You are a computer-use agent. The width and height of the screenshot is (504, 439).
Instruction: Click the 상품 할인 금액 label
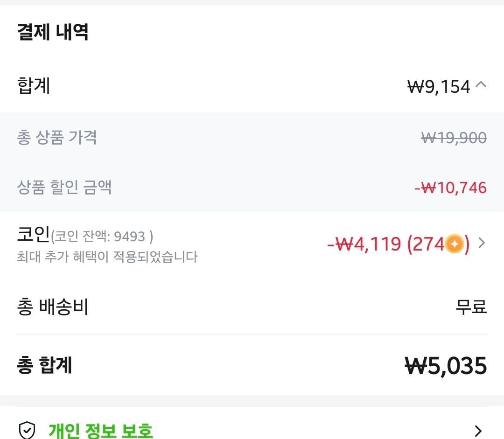(64, 188)
